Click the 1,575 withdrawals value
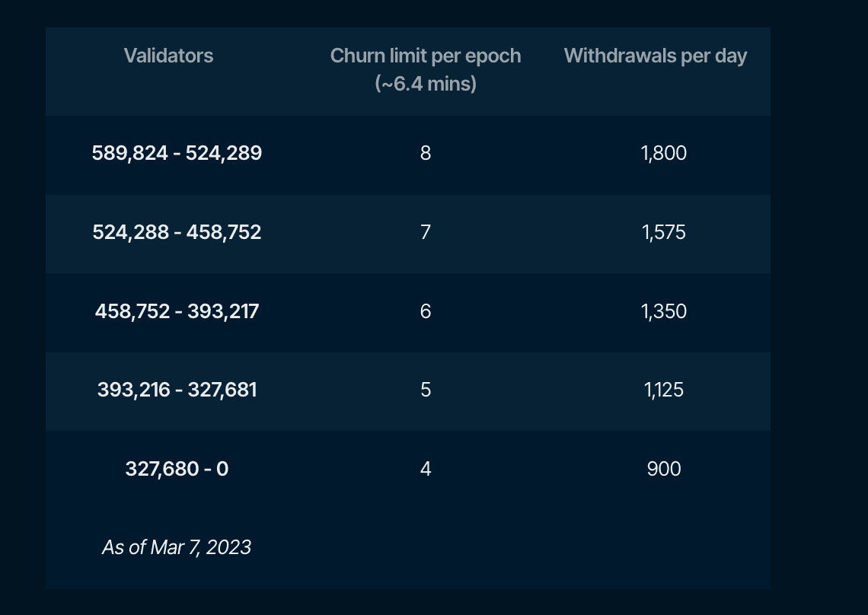This screenshot has width=868, height=615. click(x=664, y=232)
